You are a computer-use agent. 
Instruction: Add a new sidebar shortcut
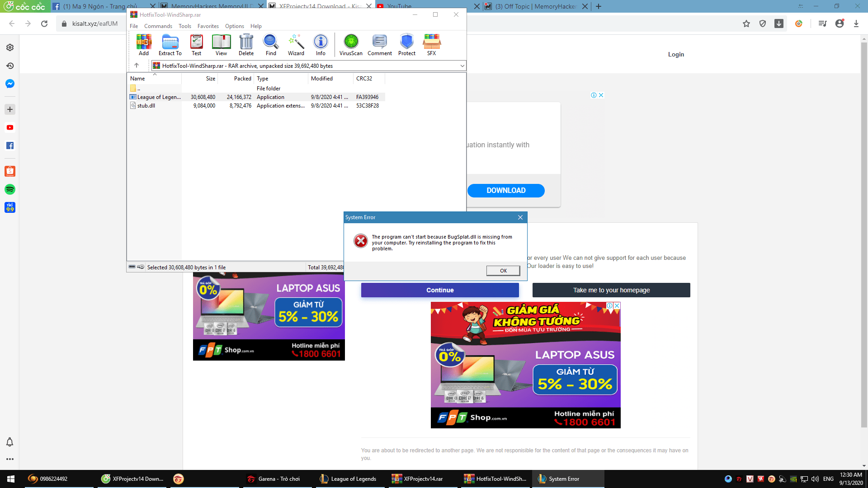coord(10,109)
